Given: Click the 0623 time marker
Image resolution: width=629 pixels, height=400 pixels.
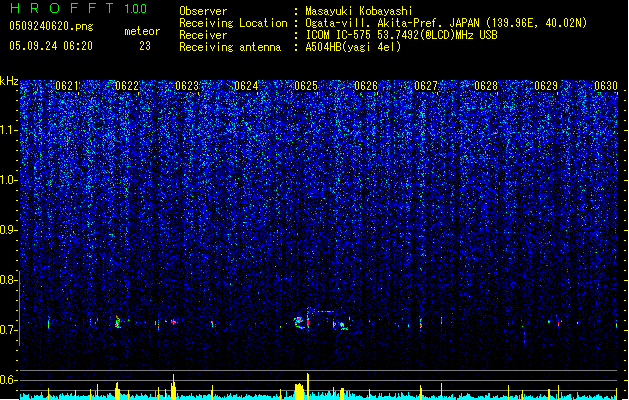Looking at the screenshot, I should coord(187,86).
